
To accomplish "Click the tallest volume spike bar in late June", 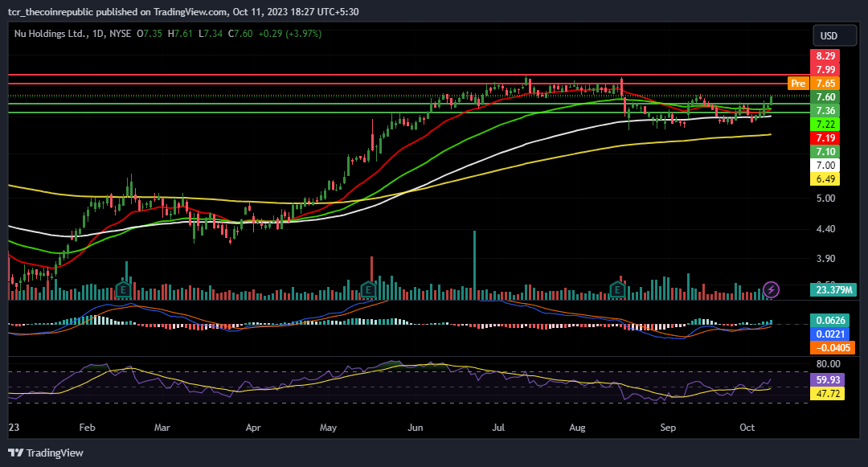I will click(x=474, y=265).
